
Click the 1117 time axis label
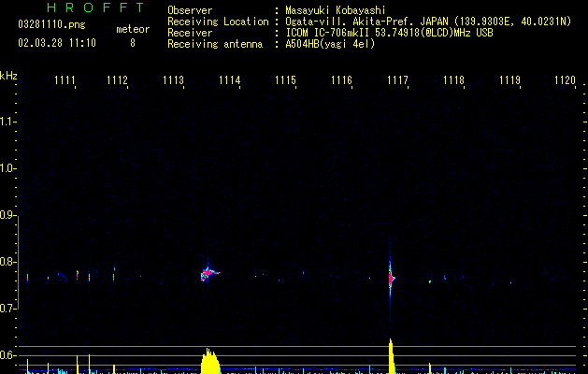(397, 80)
